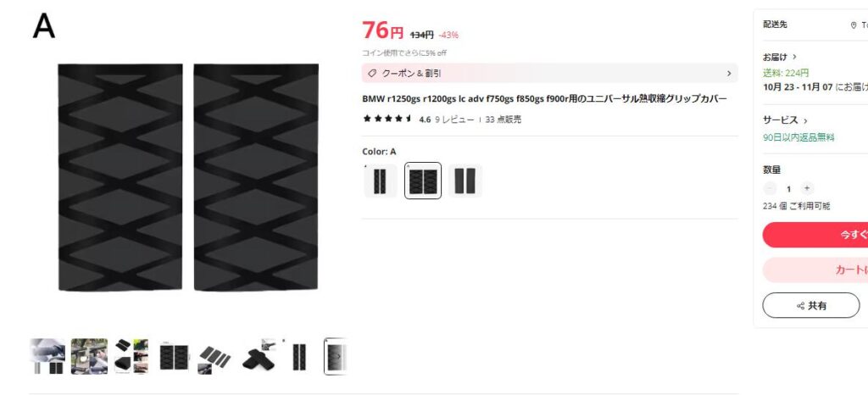Expand the サービス details arrow

click(x=805, y=120)
